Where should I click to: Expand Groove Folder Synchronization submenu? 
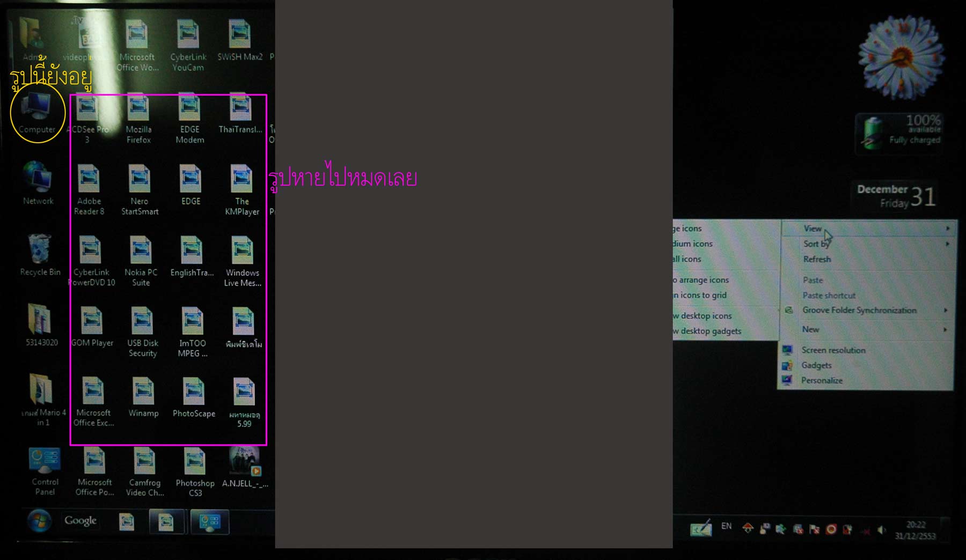(867, 310)
